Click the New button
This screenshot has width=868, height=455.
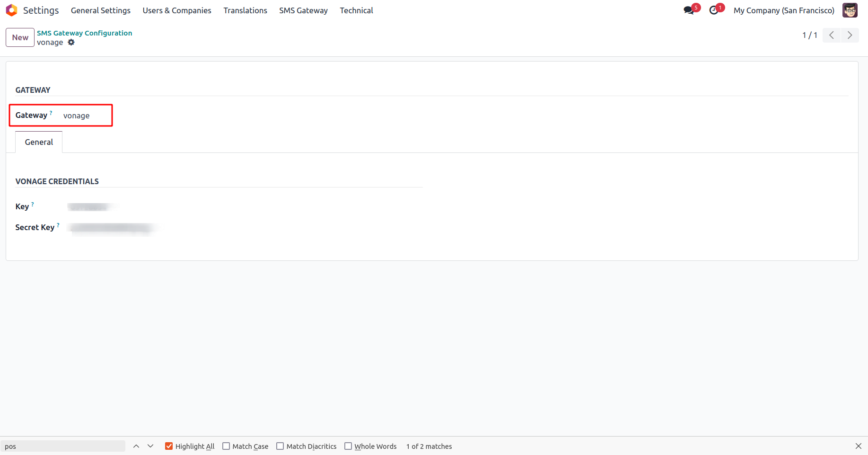[x=20, y=37]
